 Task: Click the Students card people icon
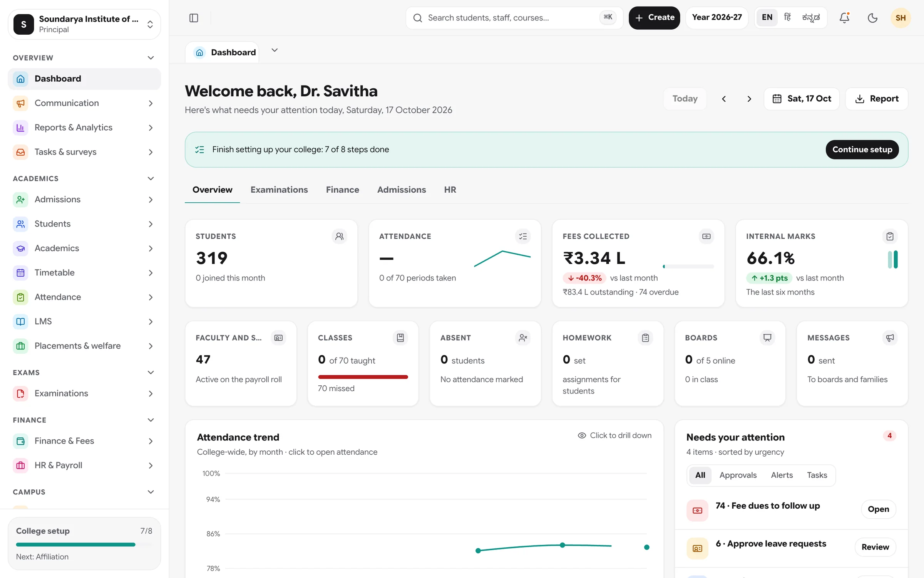pos(339,236)
